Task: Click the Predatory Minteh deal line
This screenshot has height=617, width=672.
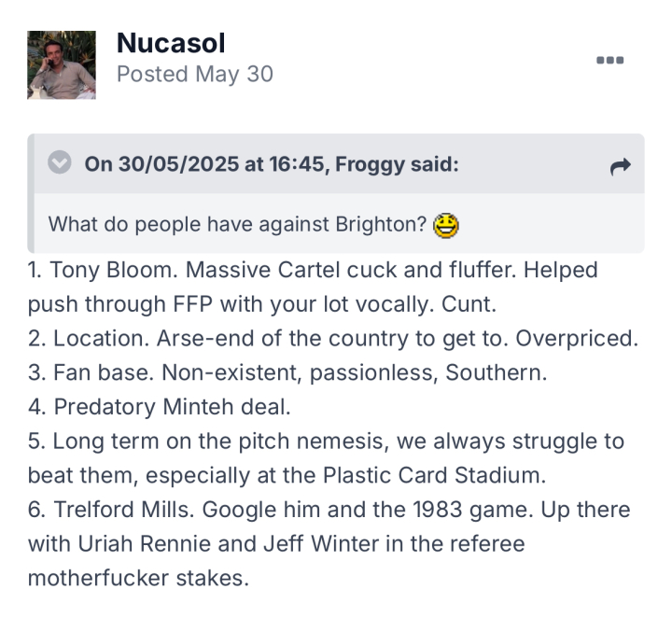Action: [159, 407]
